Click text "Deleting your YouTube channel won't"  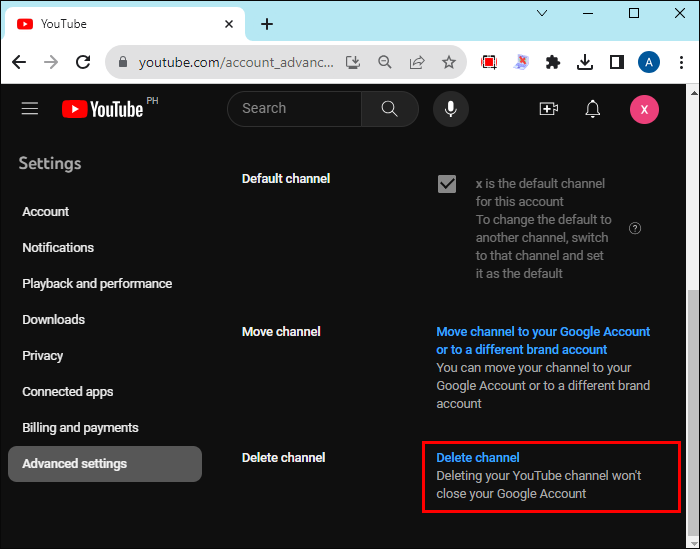point(538,476)
